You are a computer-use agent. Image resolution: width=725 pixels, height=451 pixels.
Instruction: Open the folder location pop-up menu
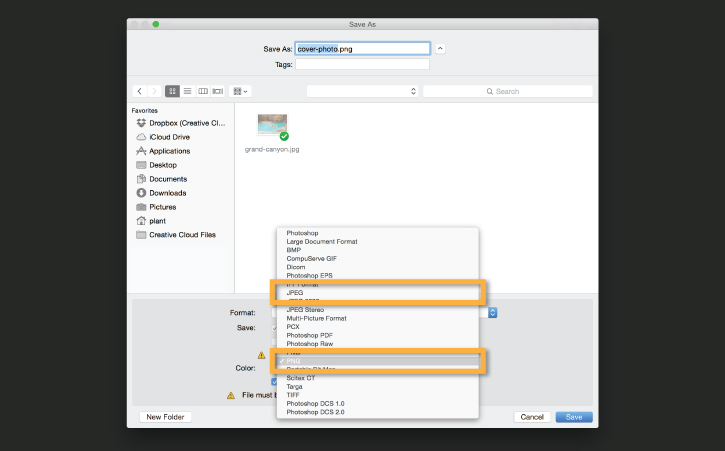click(362, 91)
